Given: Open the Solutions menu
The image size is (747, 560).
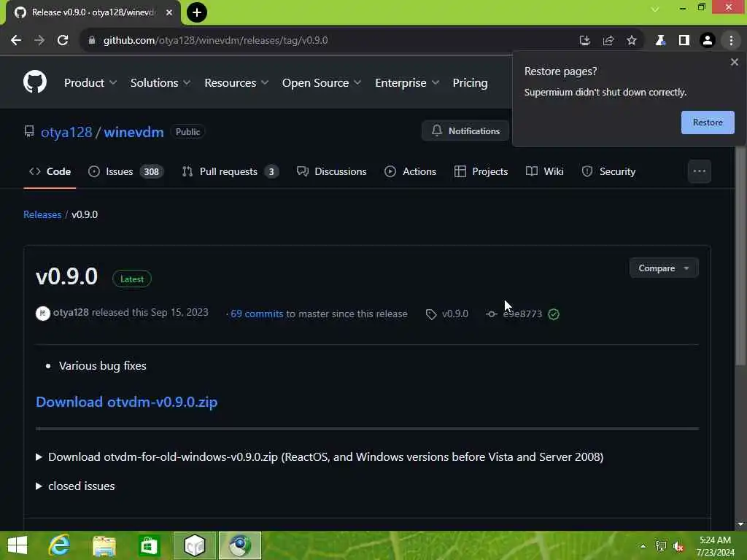Looking at the screenshot, I should [x=160, y=83].
